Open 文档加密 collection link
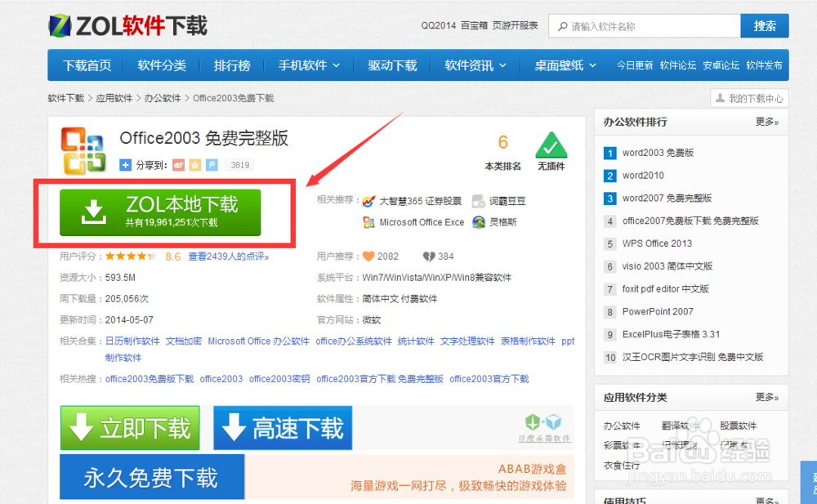This screenshot has width=817, height=504. click(183, 341)
